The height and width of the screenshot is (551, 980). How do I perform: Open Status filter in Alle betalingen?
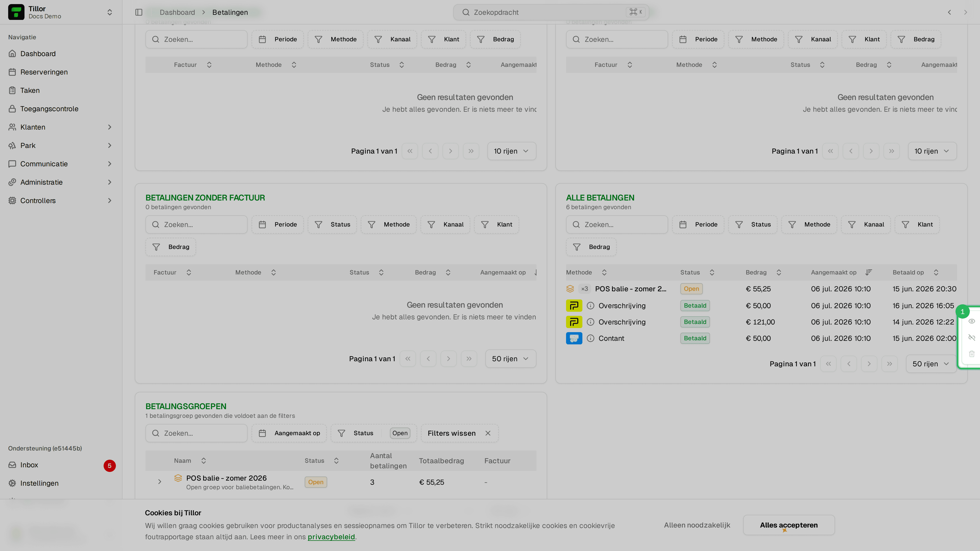pos(753,224)
